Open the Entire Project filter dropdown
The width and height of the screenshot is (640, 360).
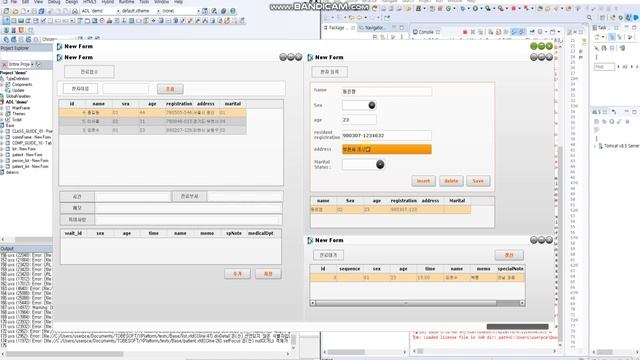click(x=32, y=64)
